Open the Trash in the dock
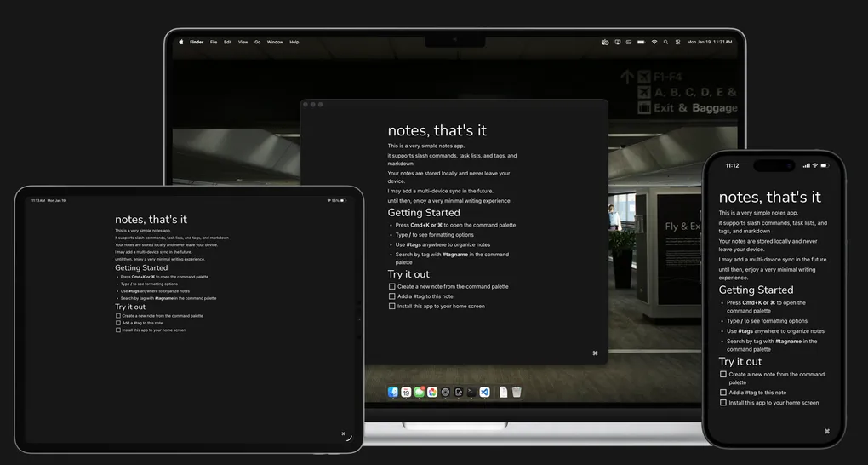The height and width of the screenshot is (465, 868). coord(517,392)
